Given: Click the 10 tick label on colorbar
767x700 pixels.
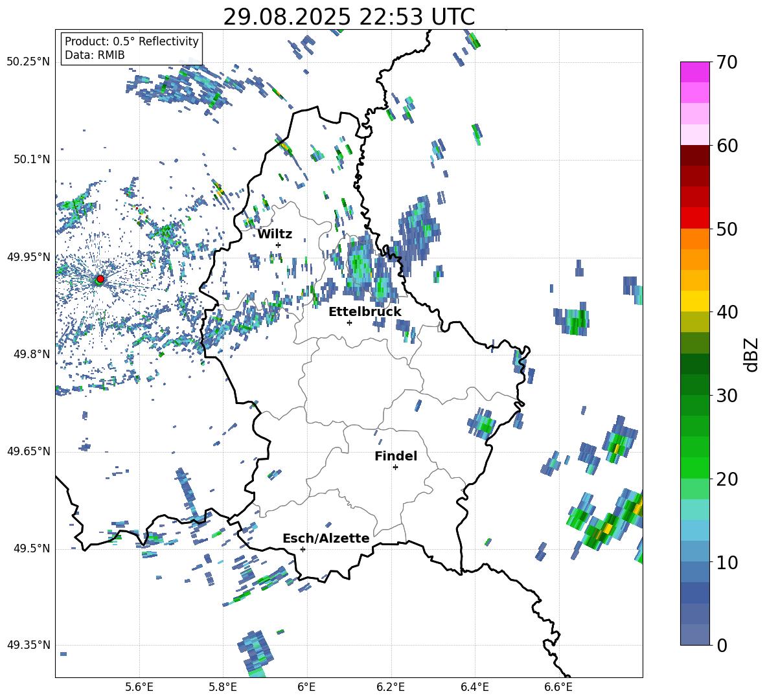Looking at the screenshot, I should point(727,562).
